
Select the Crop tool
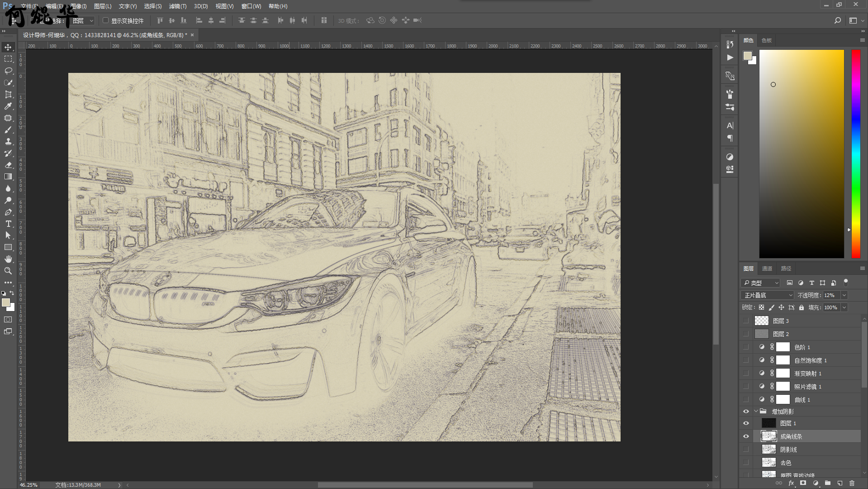click(8, 94)
